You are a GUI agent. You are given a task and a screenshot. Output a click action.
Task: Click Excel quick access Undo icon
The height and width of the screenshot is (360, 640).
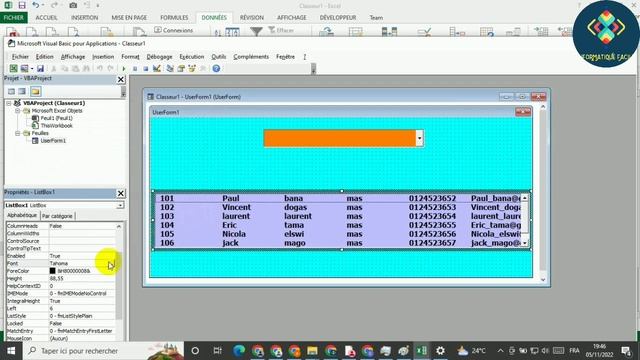pos(36,5)
